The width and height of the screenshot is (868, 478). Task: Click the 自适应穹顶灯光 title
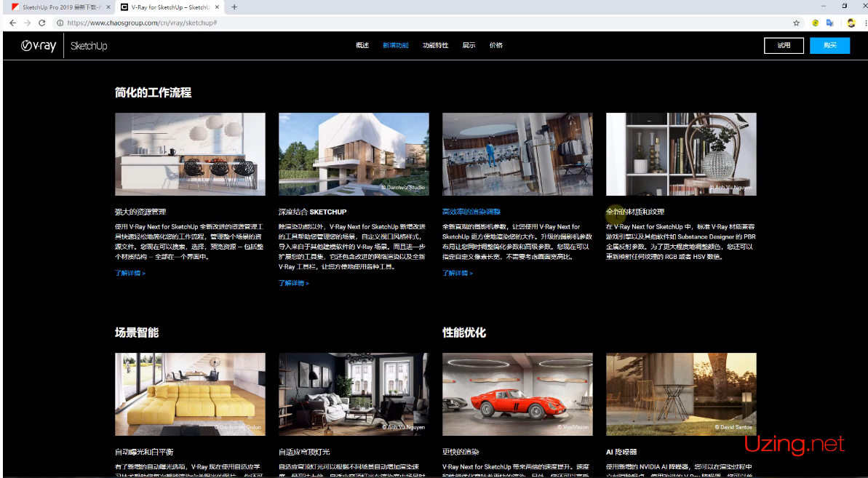[x=304, y=452]
